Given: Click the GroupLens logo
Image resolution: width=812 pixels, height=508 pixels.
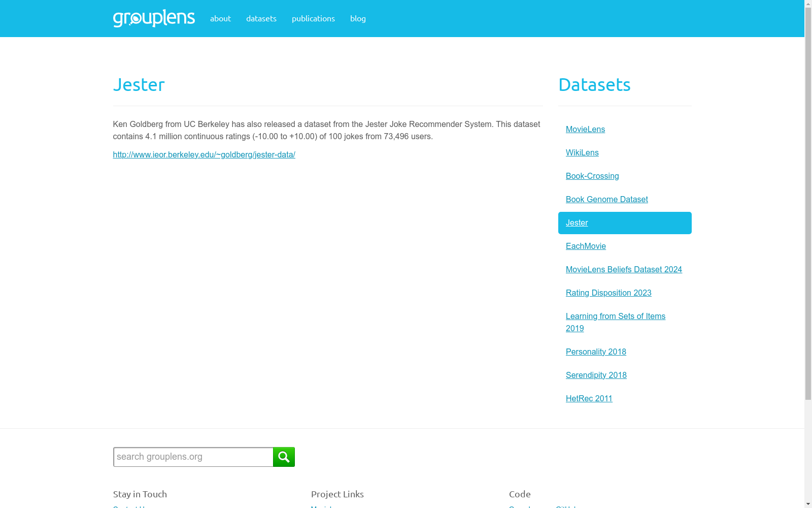Looking at the screenshot, I should click(154, 18).
